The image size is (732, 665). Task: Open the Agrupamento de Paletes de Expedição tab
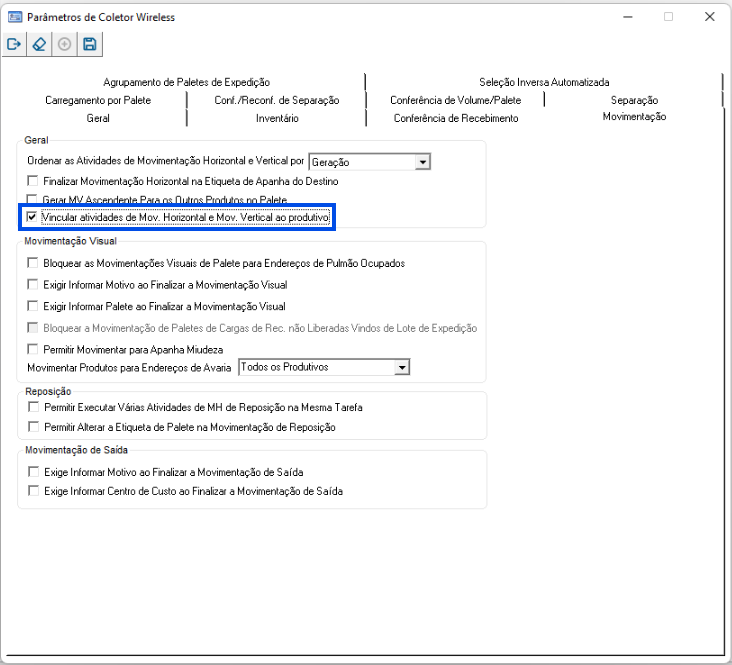(x=186, y=82)
